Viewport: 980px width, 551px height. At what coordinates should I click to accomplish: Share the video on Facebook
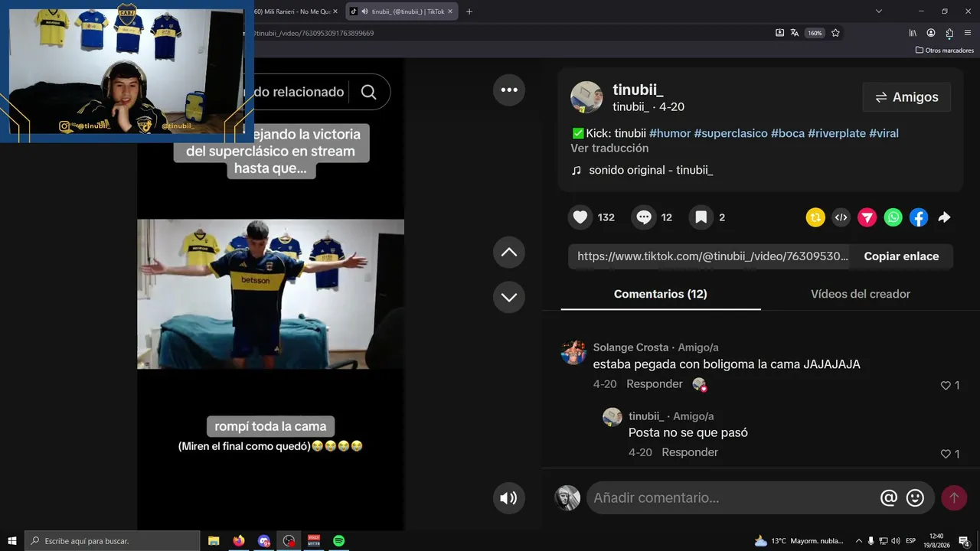point(919,217)
